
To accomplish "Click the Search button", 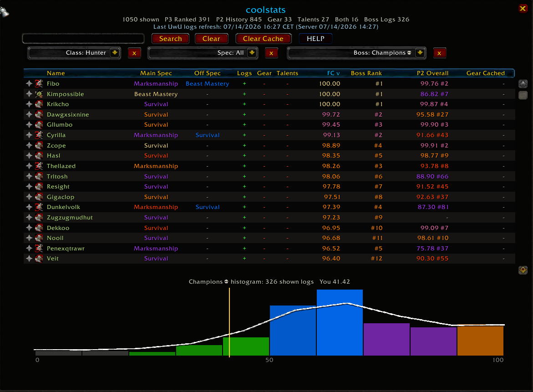I will pos(170,39).
